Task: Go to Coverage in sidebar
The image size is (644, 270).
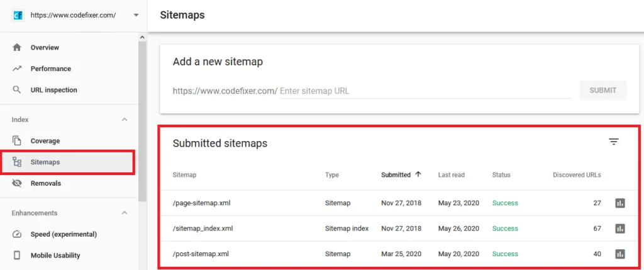Action: (x=45, y=141)
